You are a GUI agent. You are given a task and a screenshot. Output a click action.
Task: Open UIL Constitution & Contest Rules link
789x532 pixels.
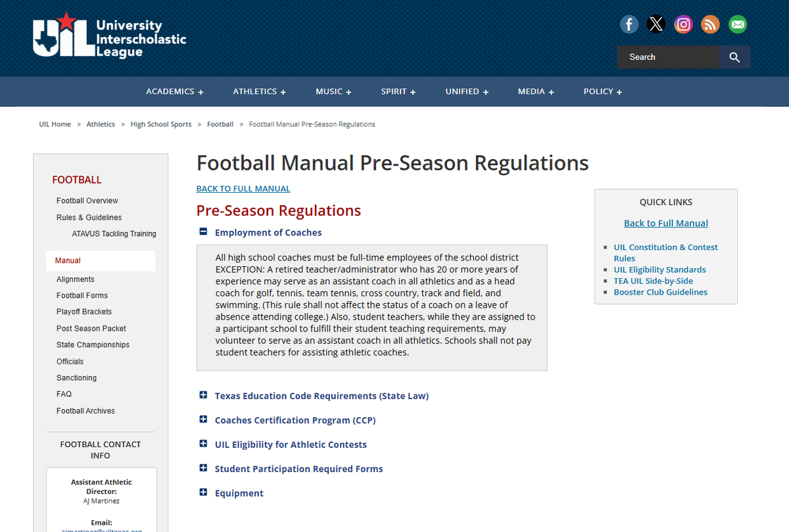point(665,253)
